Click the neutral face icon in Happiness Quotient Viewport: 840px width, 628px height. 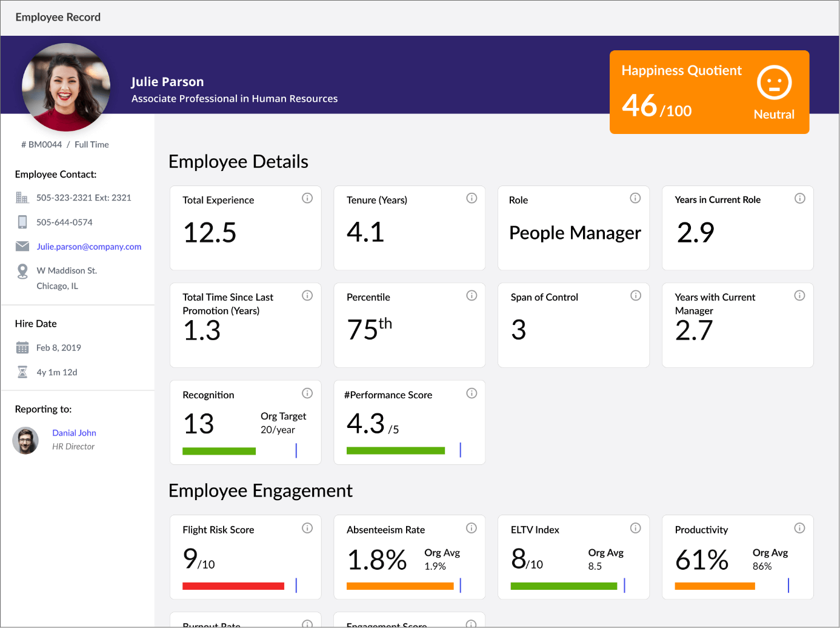coord(775,82)
